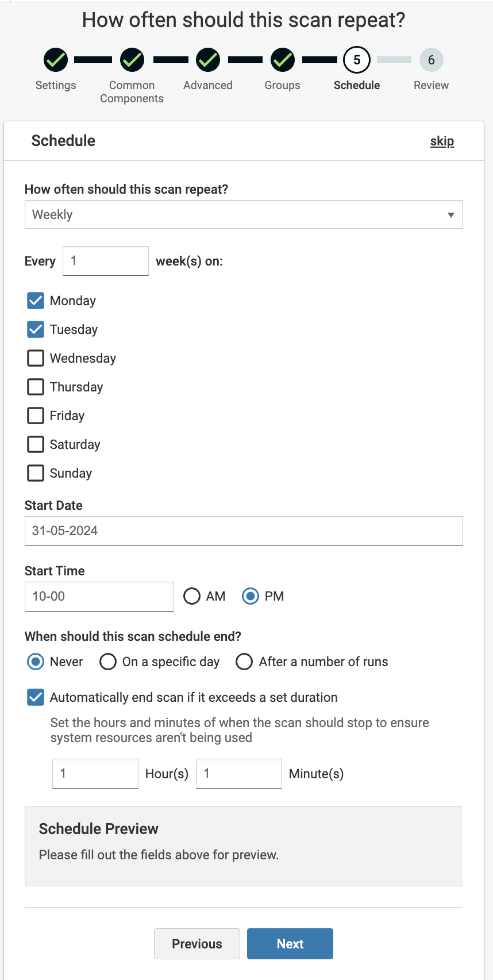
Task: Return to the Groups step checkmark icon
Action: pos(283,60)
